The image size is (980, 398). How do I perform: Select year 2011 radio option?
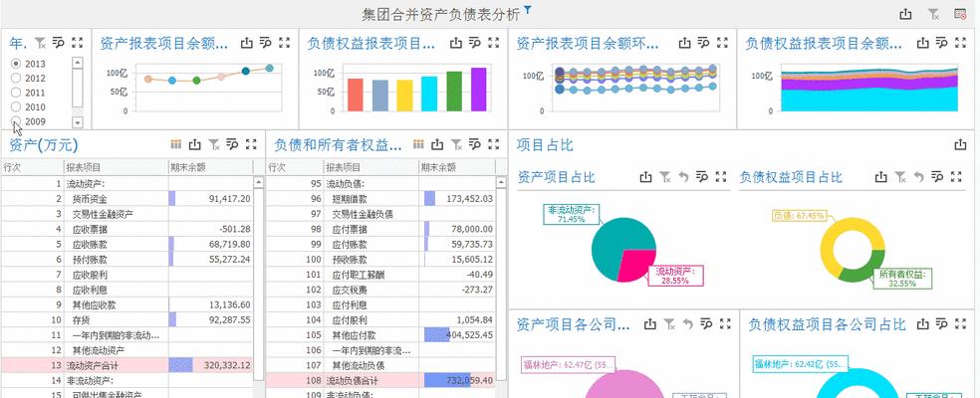(16, 93)
